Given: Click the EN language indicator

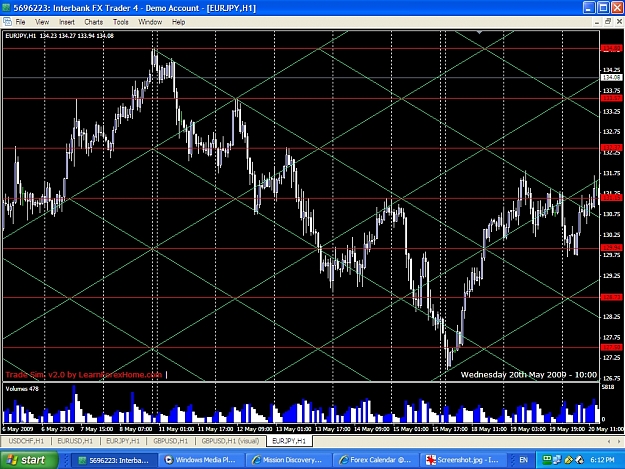Looking at the screenshot, I should click(523, 460).
